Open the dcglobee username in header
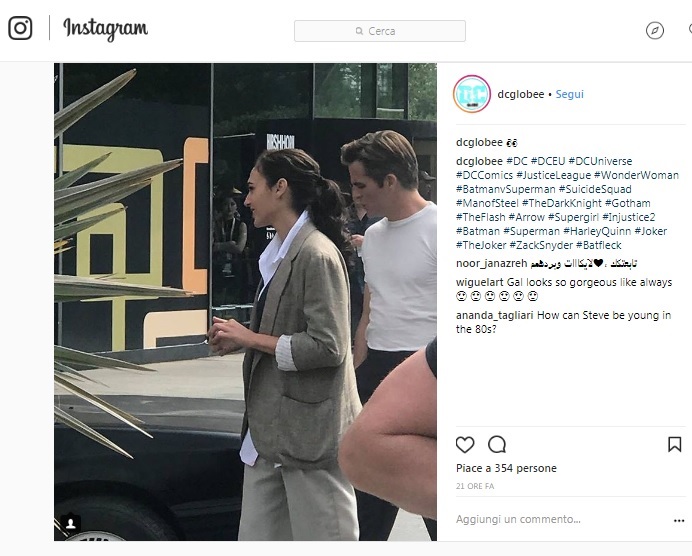Image resolution: width=692 pixels, height=556 pixels. click(x=520, y=94)
